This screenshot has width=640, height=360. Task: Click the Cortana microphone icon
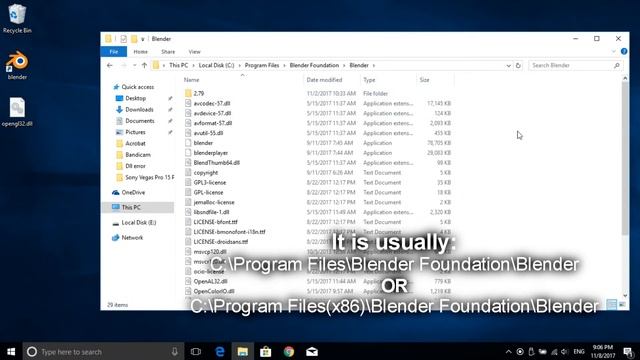(175, 351)
